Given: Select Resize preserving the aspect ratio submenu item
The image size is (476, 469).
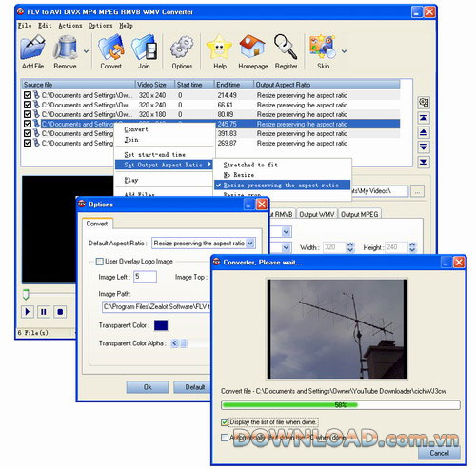Looking at the screenshot, I should (x=283, y=185).
